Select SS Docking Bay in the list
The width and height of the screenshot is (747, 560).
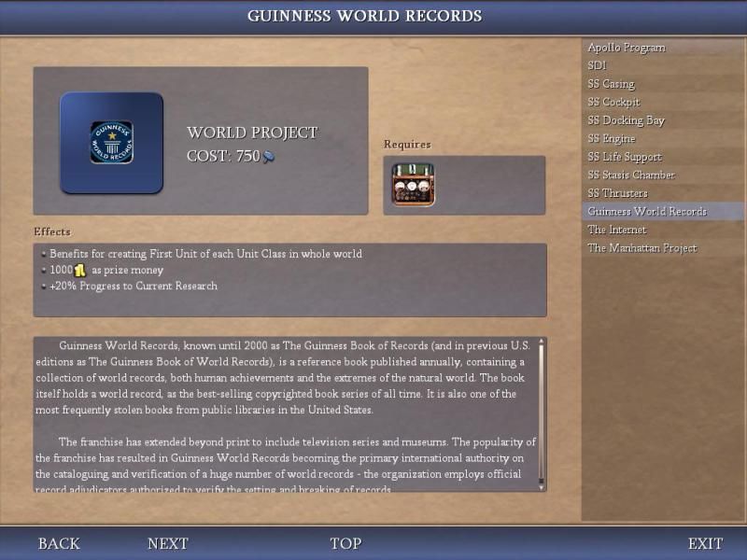663,120
